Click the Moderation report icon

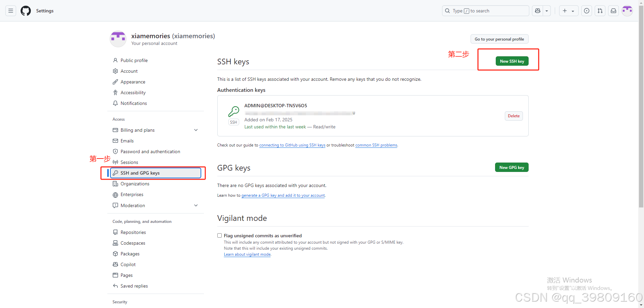point(115,205)
